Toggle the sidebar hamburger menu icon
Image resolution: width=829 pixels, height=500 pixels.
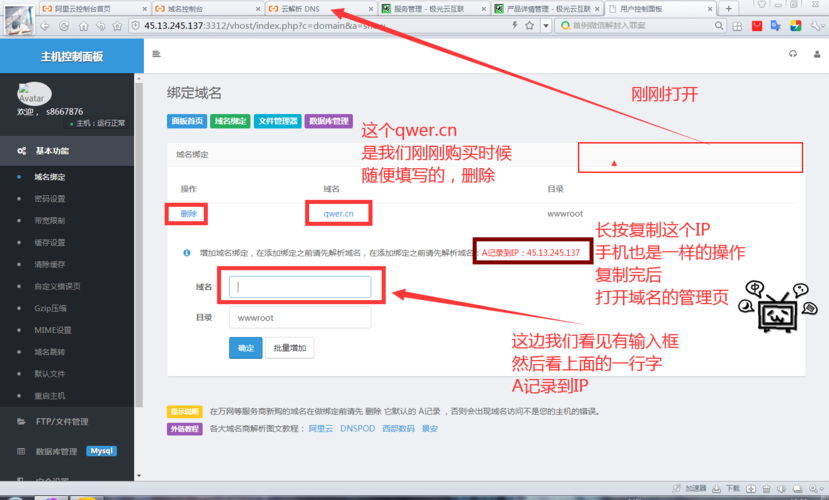pyautogui.click(x=156, y=54)
